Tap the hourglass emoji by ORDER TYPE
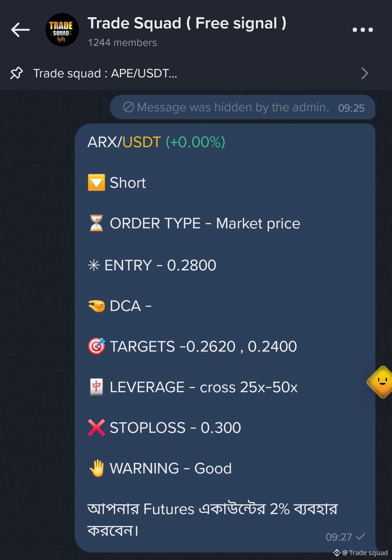 click(x=96, y=223)
